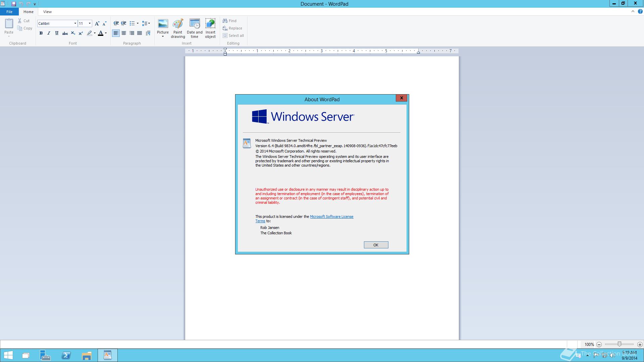Screen dimensions: 644x362
Task: Select Align text left
Action: [116, 33]
